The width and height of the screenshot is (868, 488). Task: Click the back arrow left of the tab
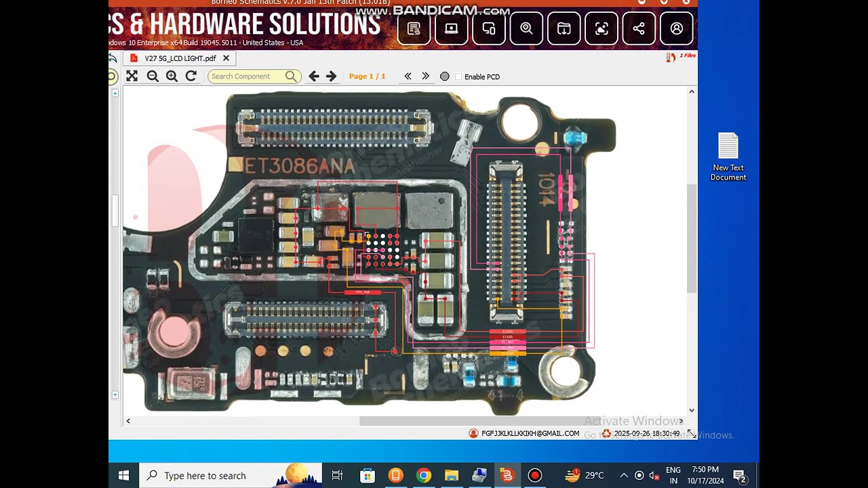(x=113, y=58)
